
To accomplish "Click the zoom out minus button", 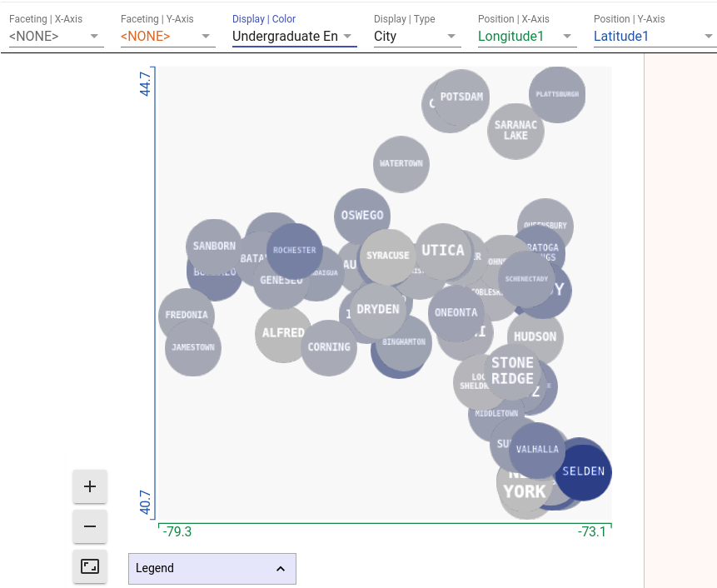I will pyautogui.click(x=90, y=526).
